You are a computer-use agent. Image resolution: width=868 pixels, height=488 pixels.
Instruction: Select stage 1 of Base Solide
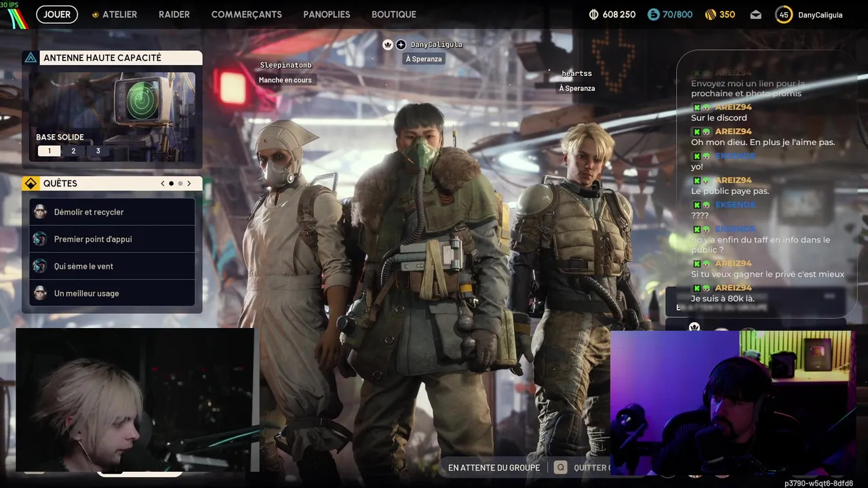pos(49,151)
